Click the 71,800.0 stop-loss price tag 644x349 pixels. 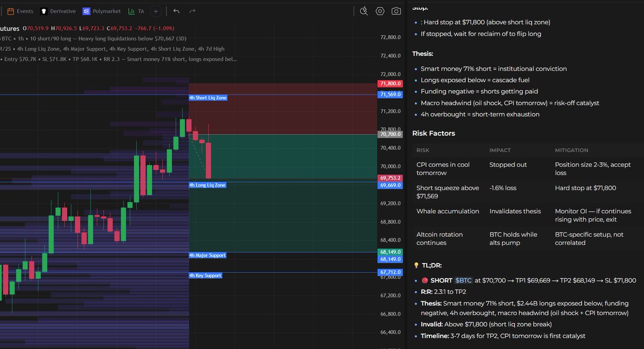click(x=391, y=84)
